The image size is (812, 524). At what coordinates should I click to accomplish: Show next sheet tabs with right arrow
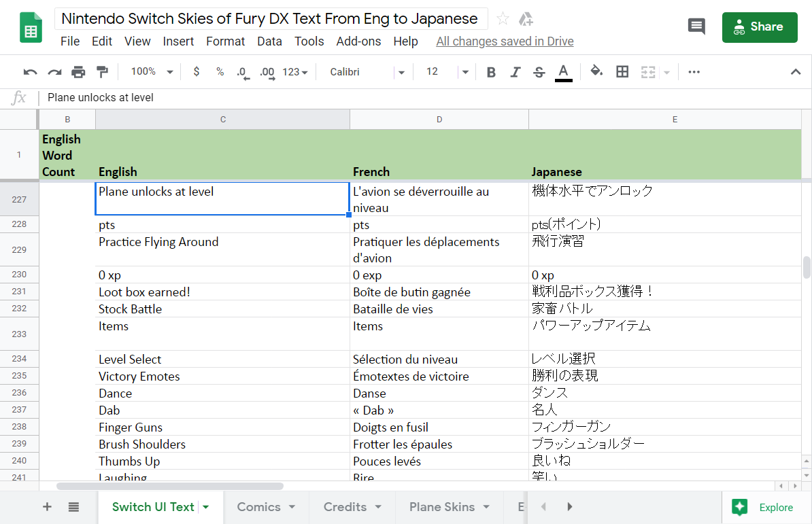pos(570,507)
